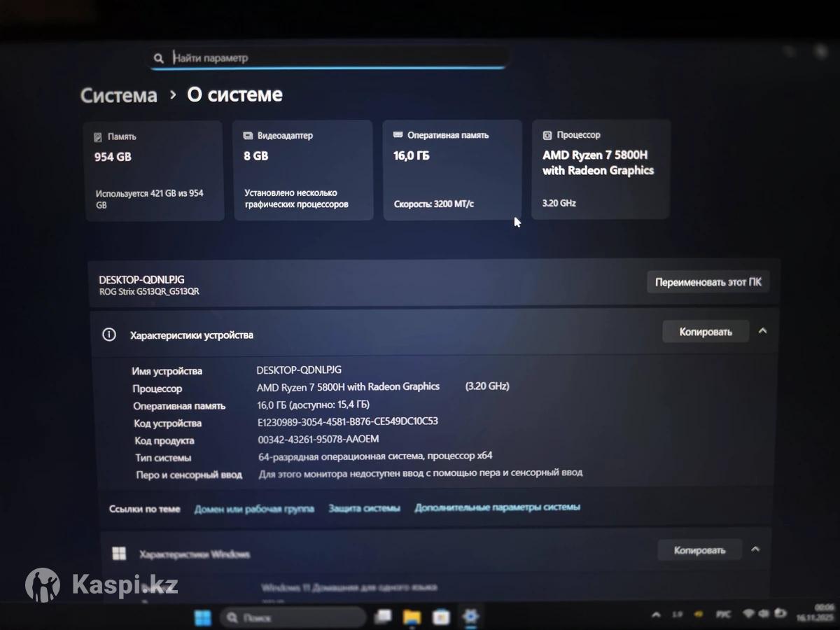Viewport: 840px width, 630px height.
Task: Open Task View from the taskbar
Action: click(383, 617)
